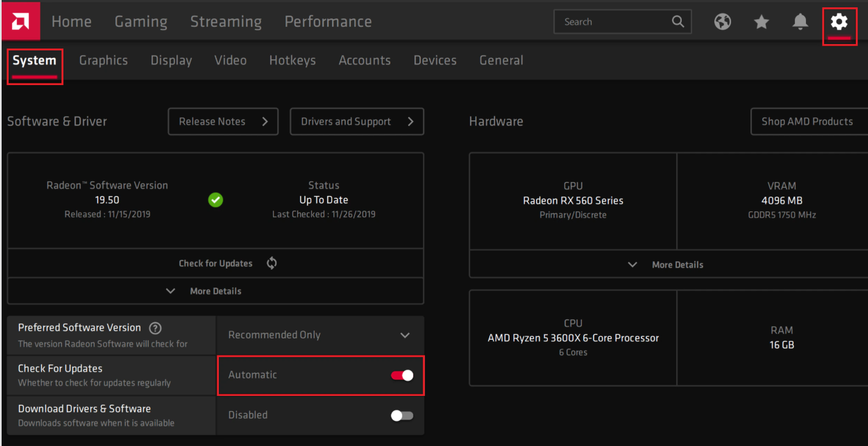Click the search magnifier icon

click(x=678, y=22)
